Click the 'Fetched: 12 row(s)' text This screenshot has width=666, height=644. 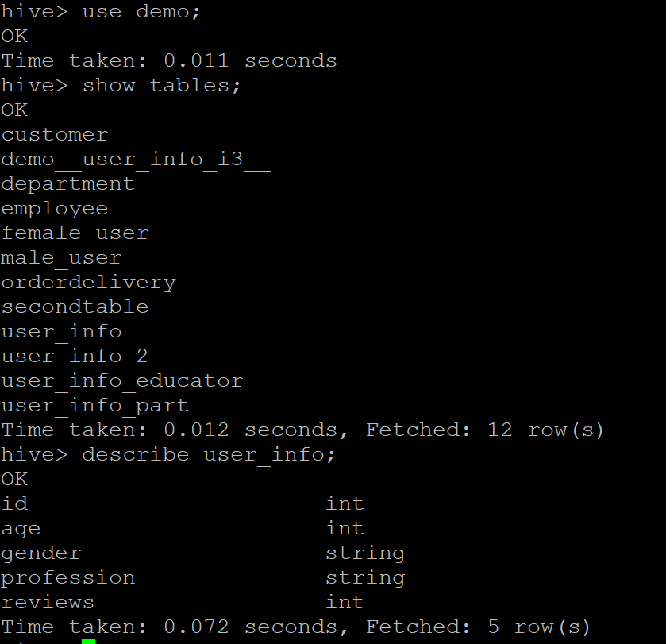(x=485, y=430)
